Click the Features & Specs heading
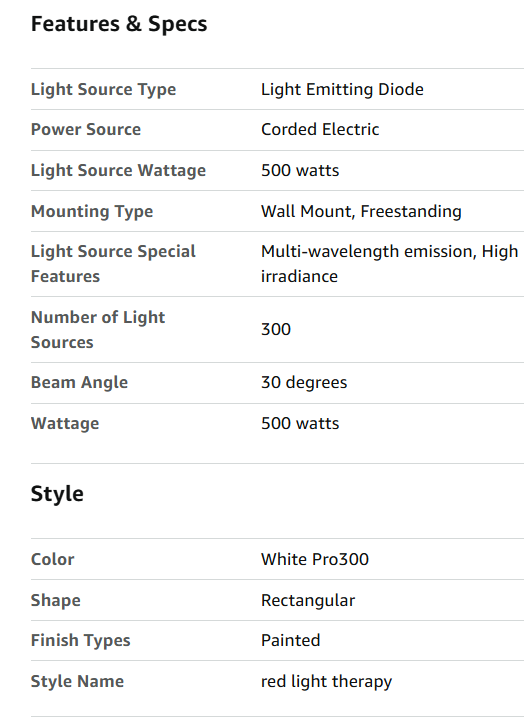This screenshot has height=722, width=524. 119,24
